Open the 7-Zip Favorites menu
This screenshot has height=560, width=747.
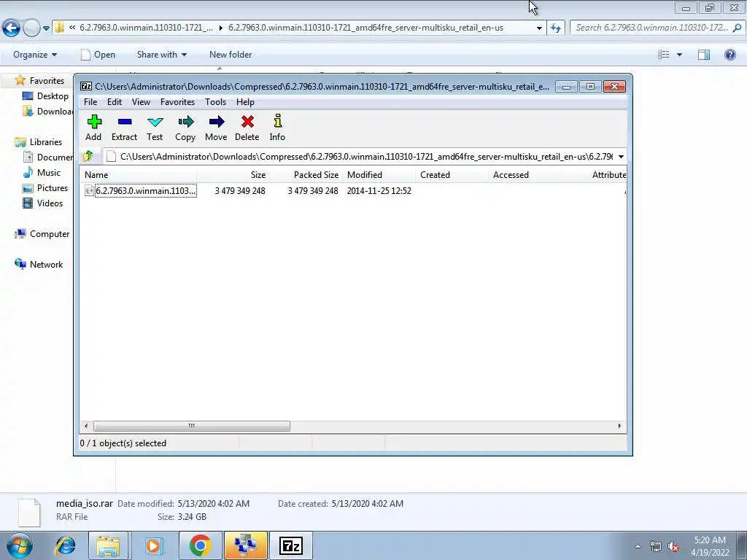click(178, 102)
